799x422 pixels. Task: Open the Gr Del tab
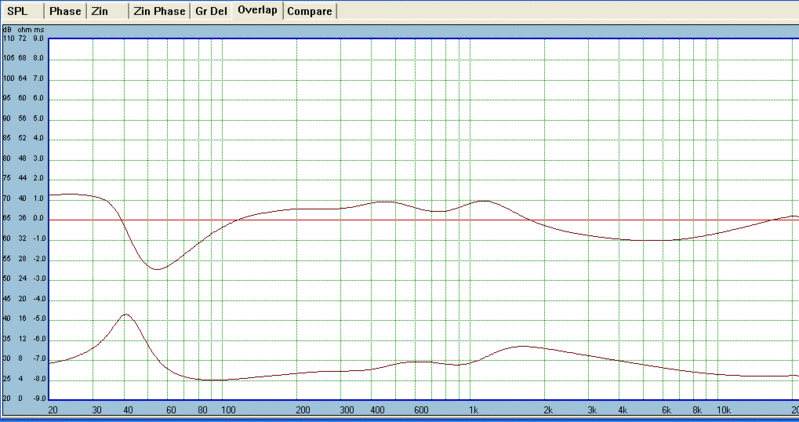[211, 11]
